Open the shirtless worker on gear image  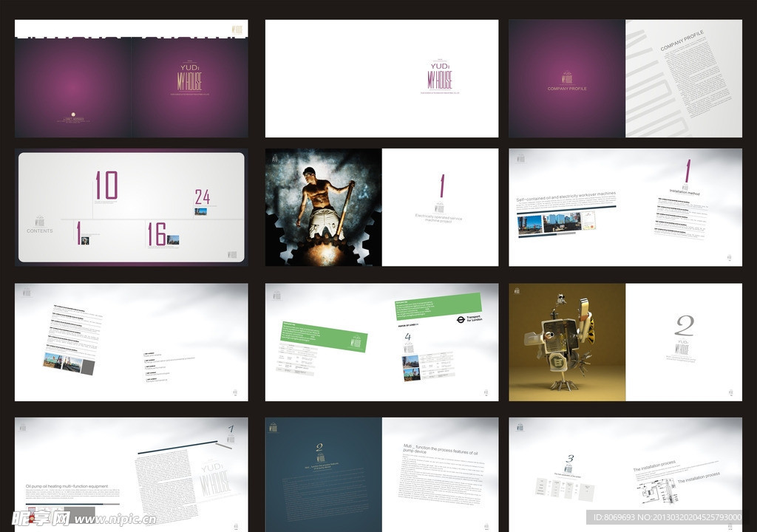click(324, 207)
